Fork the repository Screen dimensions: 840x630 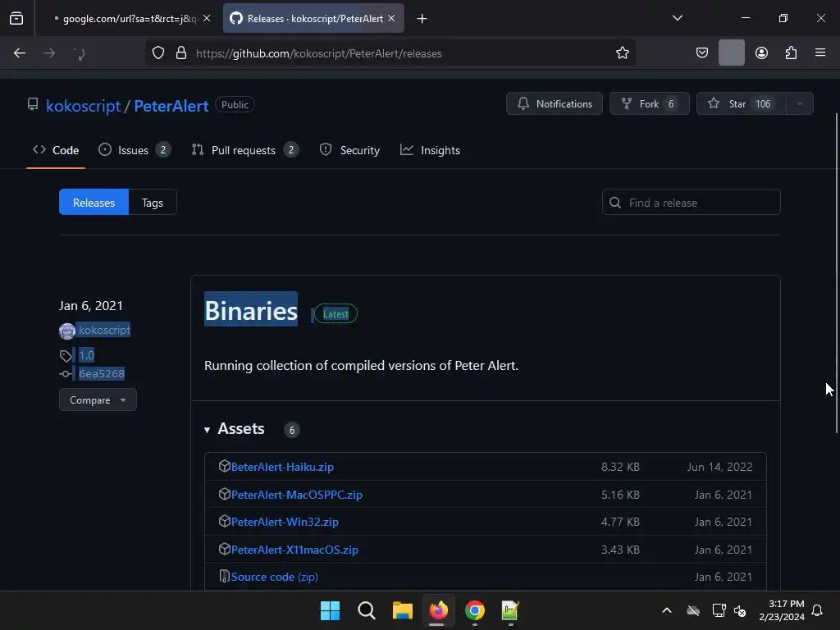pos(650,104)
